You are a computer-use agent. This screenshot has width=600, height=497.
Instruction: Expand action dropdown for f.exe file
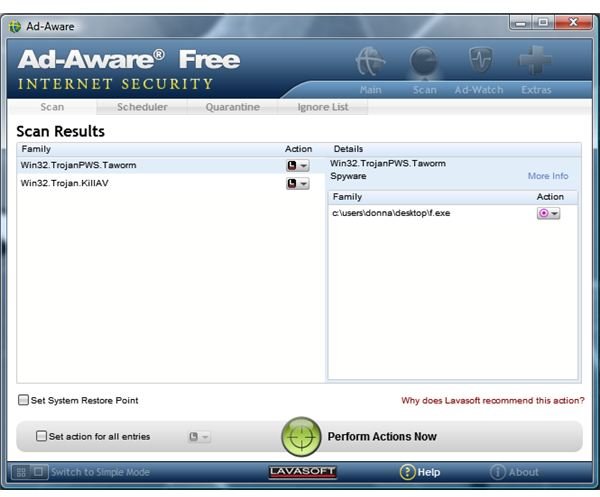[554, 213]
